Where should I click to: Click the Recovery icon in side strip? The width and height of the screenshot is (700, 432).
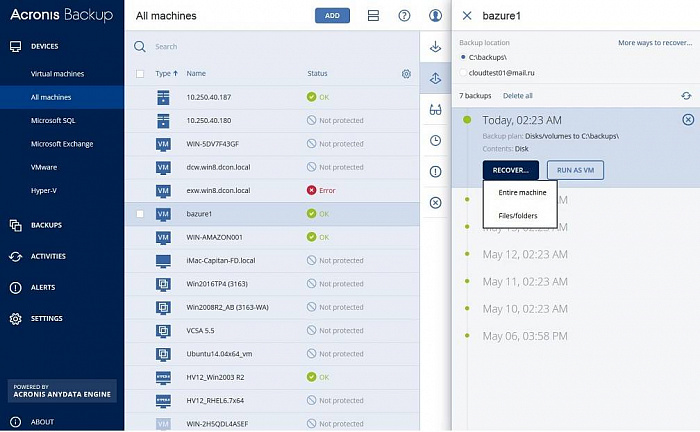pyautogui.click(x=435, y=78)
